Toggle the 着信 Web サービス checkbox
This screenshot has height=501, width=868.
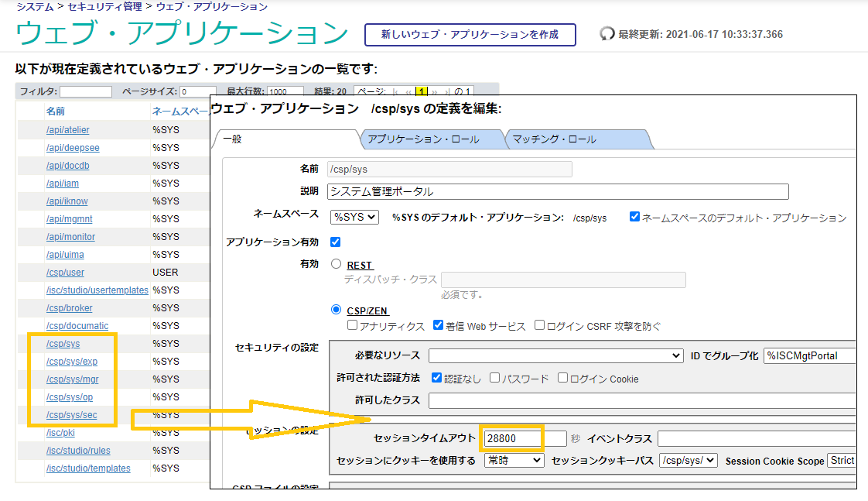tap(438, 326)
